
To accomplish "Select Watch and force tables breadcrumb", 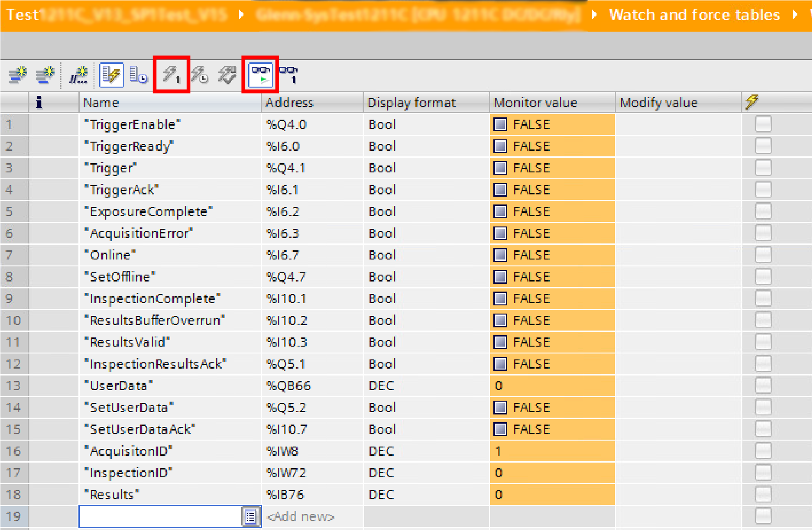I will pyautogui.click(x=694, y=15).
